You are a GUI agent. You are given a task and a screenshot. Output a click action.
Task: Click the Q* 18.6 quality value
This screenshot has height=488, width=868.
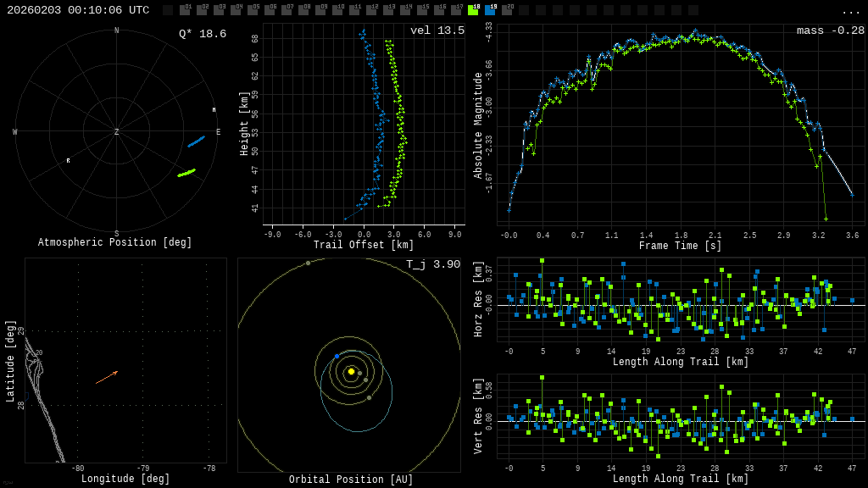point(202,34)
